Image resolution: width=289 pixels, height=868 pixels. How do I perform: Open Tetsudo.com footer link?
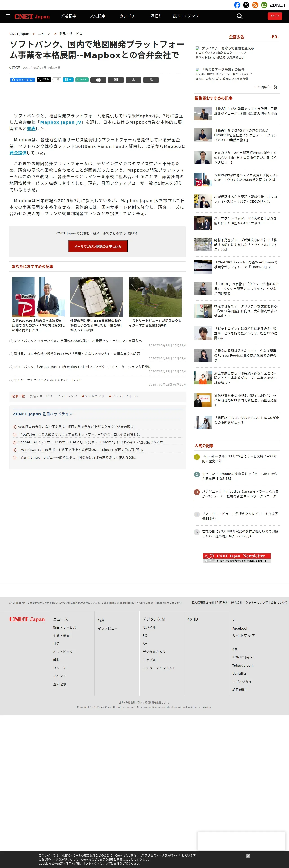tap(243, 665)
